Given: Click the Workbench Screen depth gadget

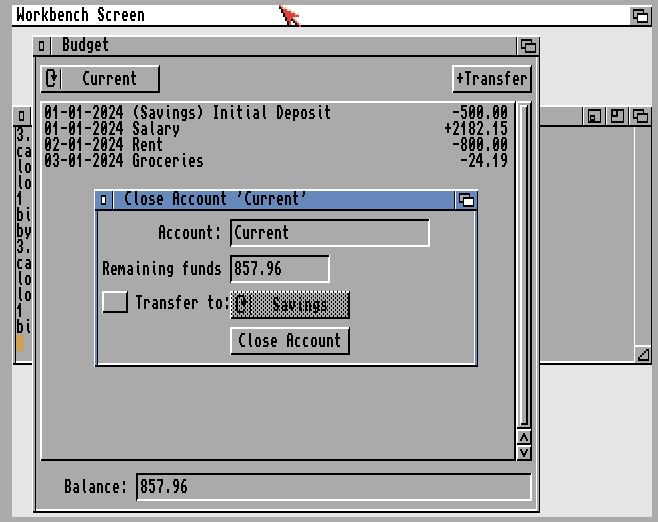Looking at the screenshot, I should click(640, 16).
